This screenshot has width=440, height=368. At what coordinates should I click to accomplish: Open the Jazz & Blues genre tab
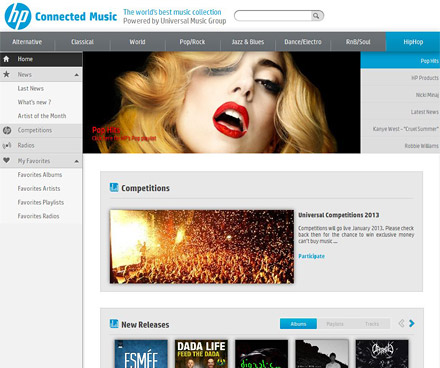coord(248,42)
